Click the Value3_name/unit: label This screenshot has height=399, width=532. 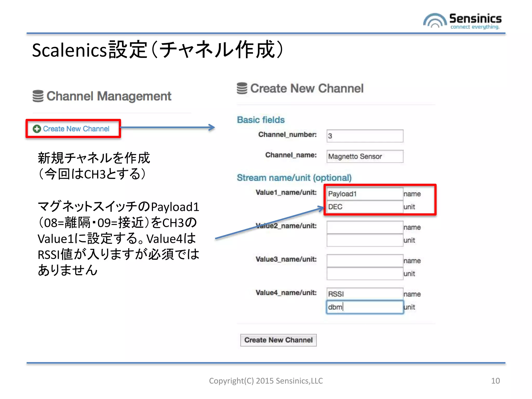click(286, 259)
